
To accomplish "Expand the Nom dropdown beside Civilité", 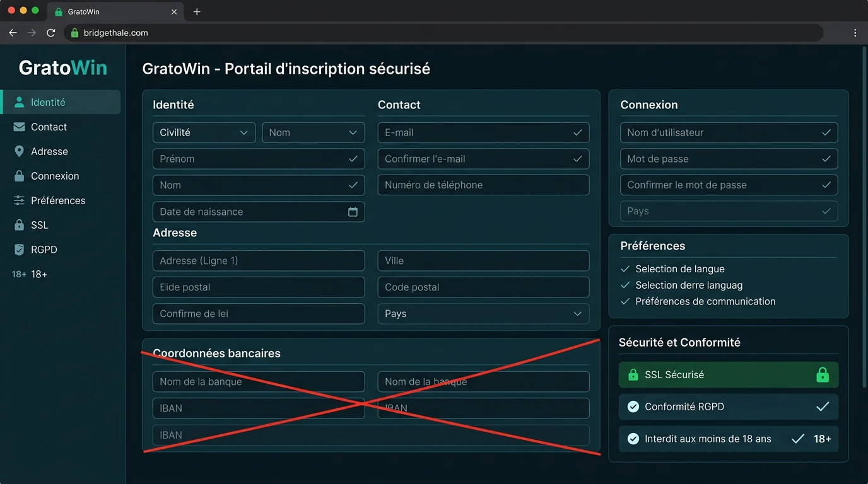I will 313,132.
